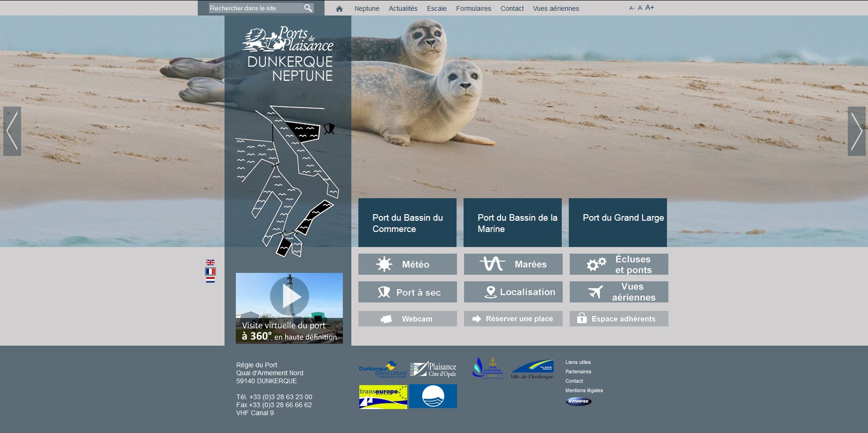Open Mentions légales footer link
The width and height of the screenshot is (868, 433).
click(x=584, y=390)
